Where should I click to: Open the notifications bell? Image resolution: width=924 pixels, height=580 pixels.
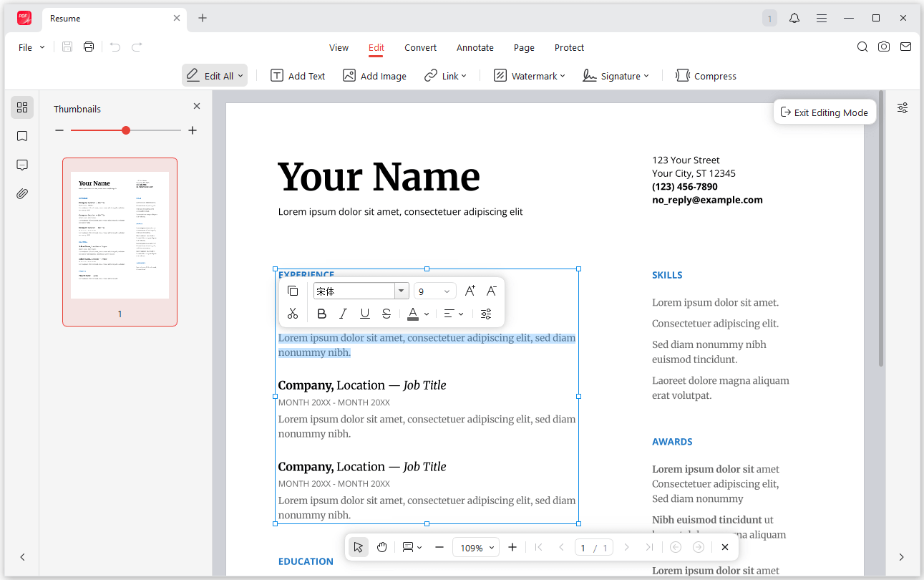pyautogui.click(x=794, y=18)
